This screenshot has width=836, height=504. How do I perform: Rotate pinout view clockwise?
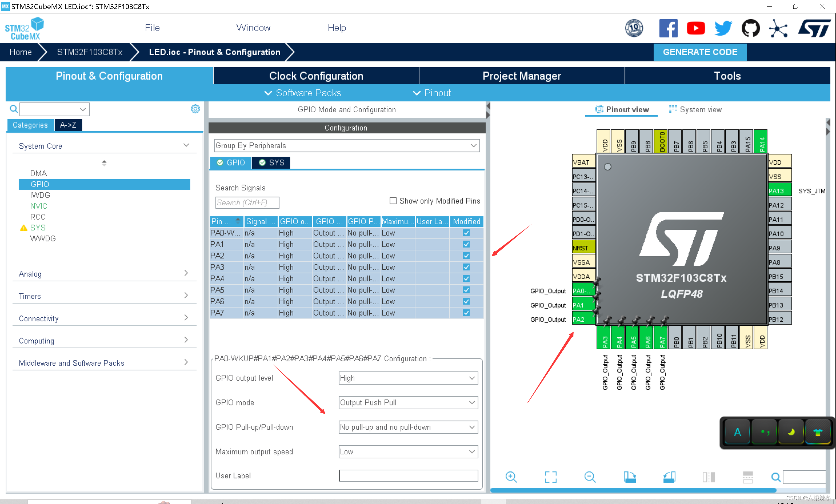click(x=630, y=477)
